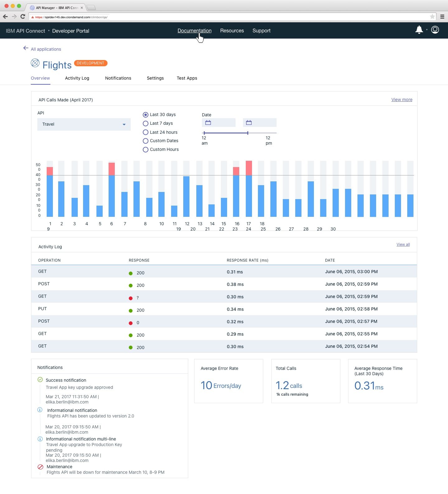The height and width of the screenshot is (494, 448).
Task: Click time range slider right handle
Action: pyautogui.click(x=248, y=133)
